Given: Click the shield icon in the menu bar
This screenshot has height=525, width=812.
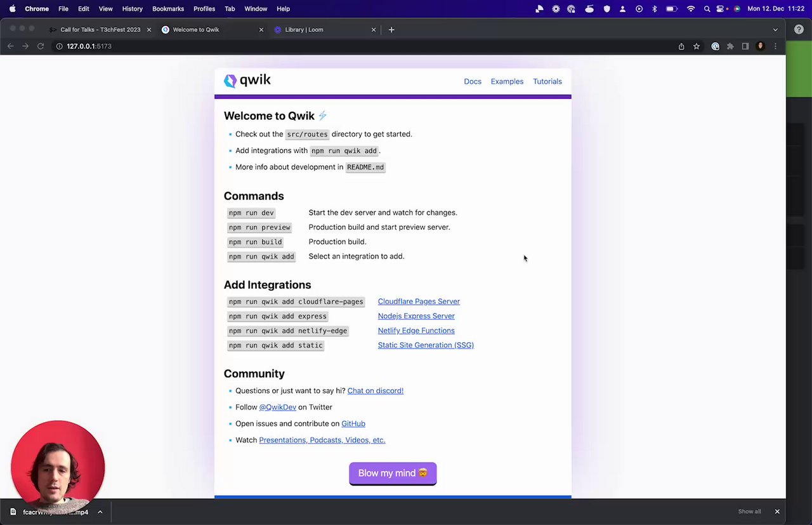Looking at the screenshot, I should (x=606, y=9).
